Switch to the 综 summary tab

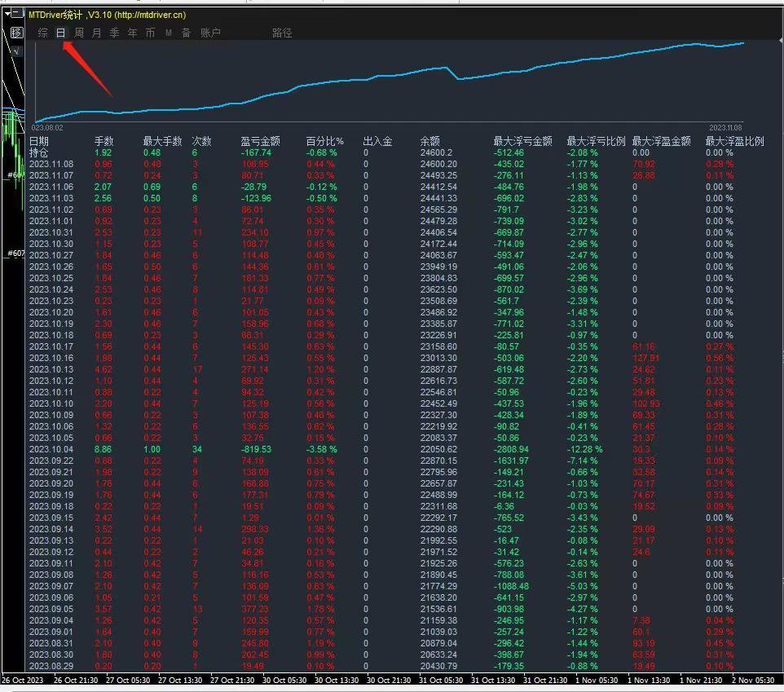coord(43,33)
